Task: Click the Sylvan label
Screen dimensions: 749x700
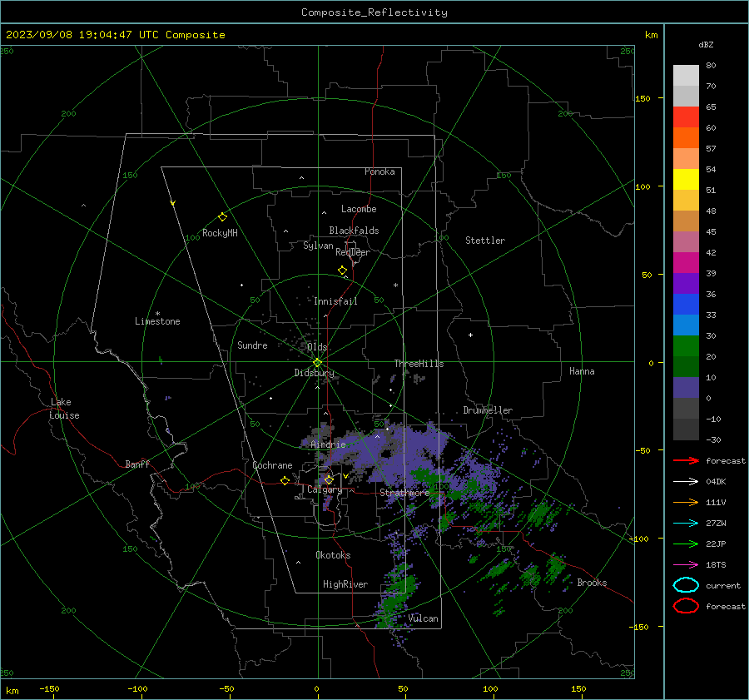Action: click(318, 246)
